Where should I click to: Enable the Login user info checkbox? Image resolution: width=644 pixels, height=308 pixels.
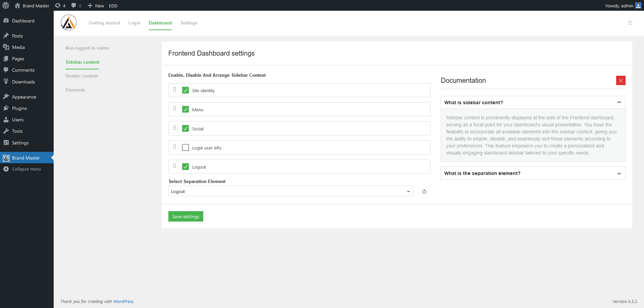point(185,147)
